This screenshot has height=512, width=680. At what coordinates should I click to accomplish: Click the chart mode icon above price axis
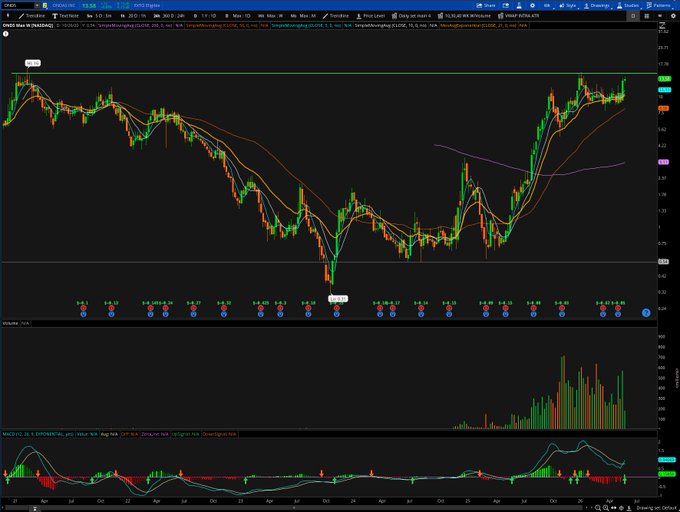pos(662,25)
